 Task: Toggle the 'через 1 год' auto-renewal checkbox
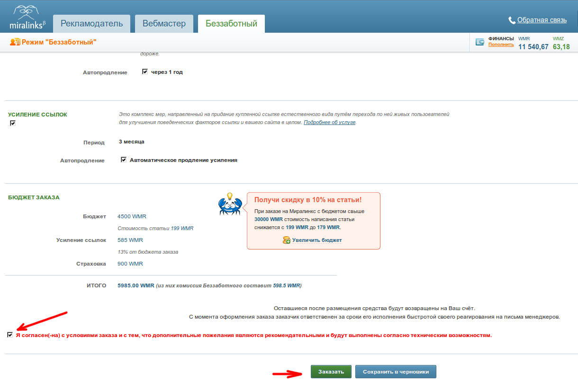click(145, 72)
